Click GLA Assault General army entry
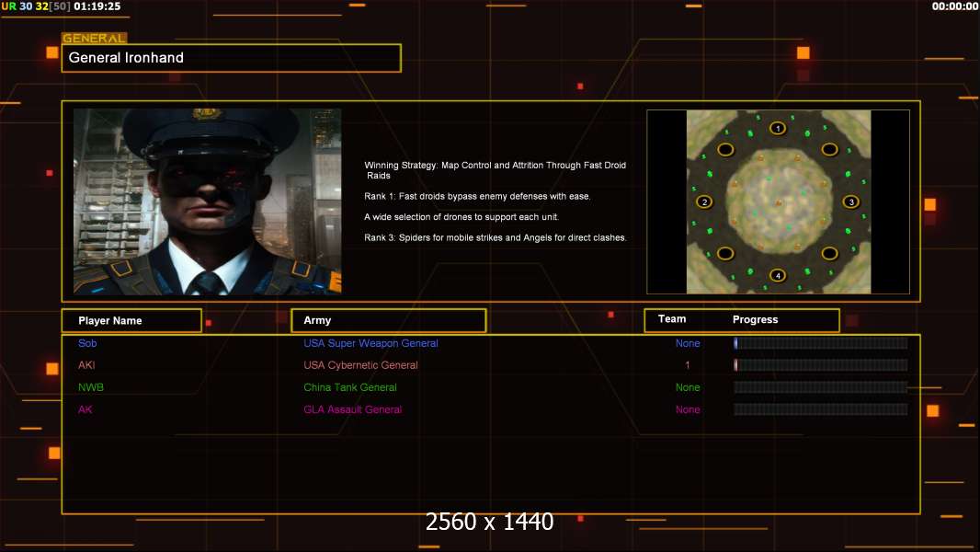Screen dimensions: 980x552 point(352,409)
